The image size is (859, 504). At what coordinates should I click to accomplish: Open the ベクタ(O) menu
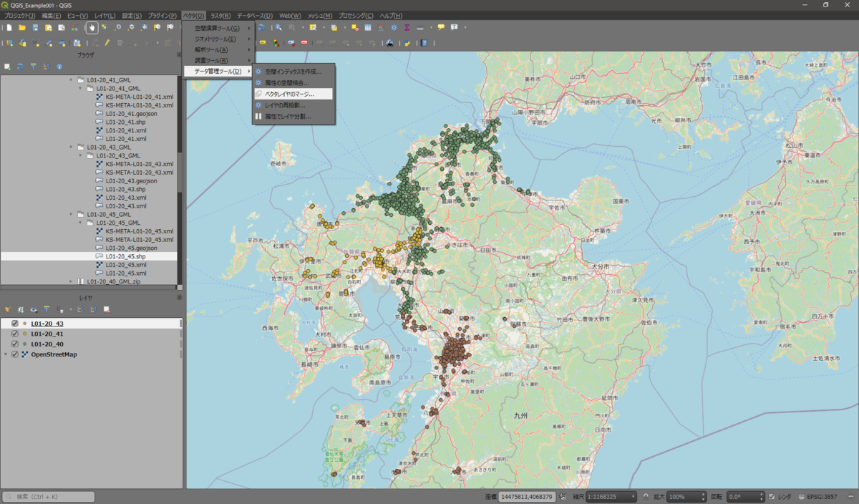(x=193, y=15)
